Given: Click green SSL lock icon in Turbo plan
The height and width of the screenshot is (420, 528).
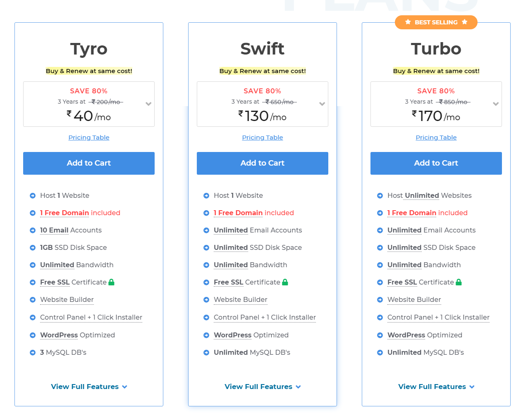Looking at the screenshot, I should coord(459,282).
